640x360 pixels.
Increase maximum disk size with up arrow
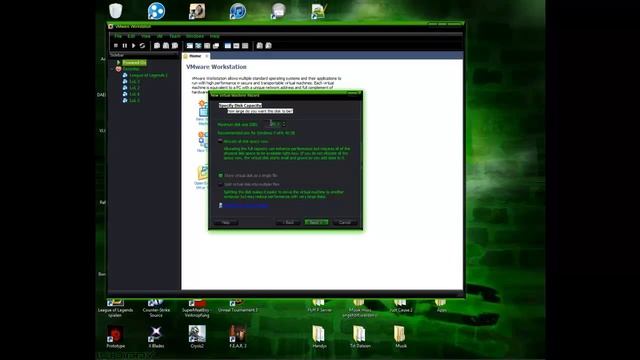284,122
